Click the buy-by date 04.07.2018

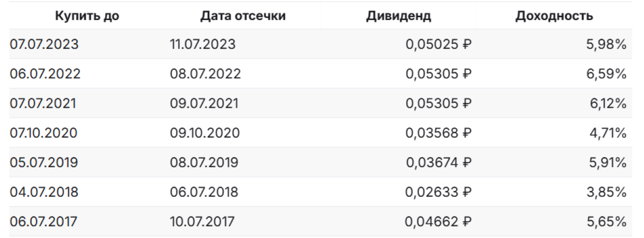pyautogui.click(x=44, y=192)
